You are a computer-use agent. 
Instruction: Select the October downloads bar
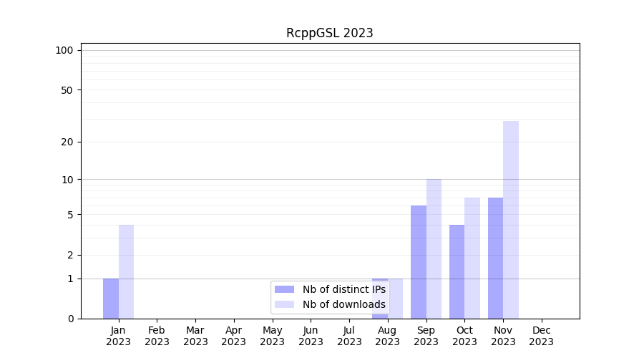pos(472,258)
